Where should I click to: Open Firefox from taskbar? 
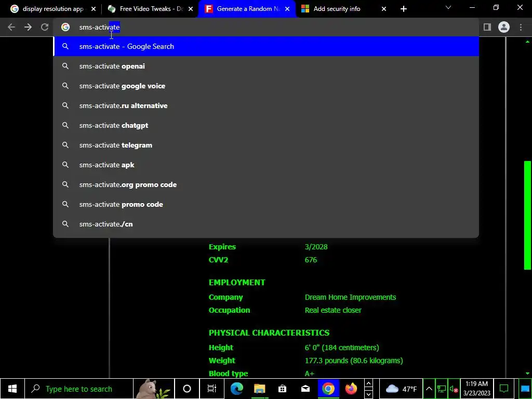click(x=351, y=389)
